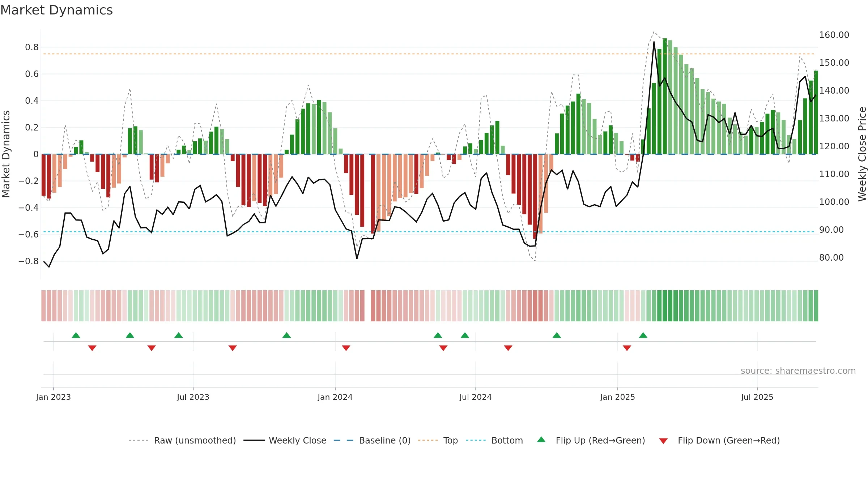Click the −0.8 tick on left axis
This screenshot has height=488, width=868.
coord(29,261)
